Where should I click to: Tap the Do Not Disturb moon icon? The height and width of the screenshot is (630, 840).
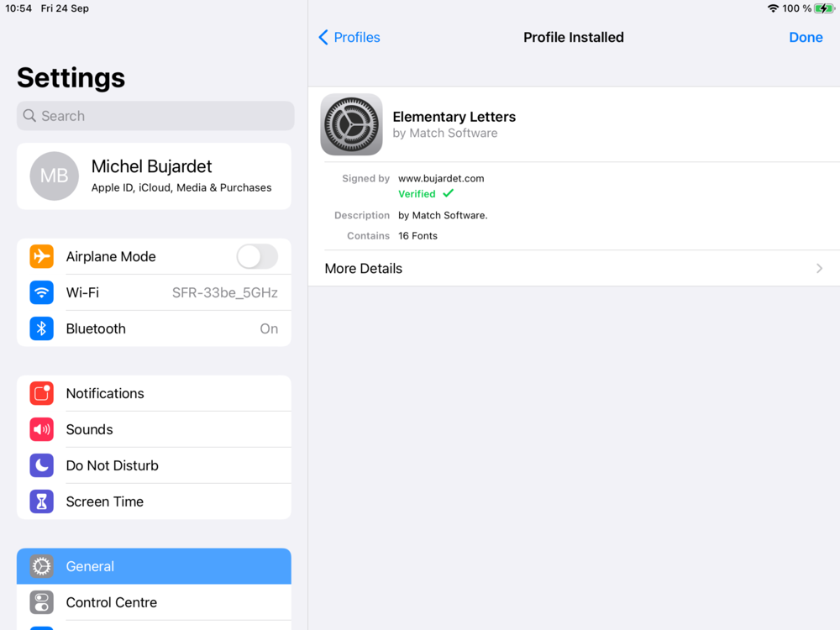[x=41, y=465]
